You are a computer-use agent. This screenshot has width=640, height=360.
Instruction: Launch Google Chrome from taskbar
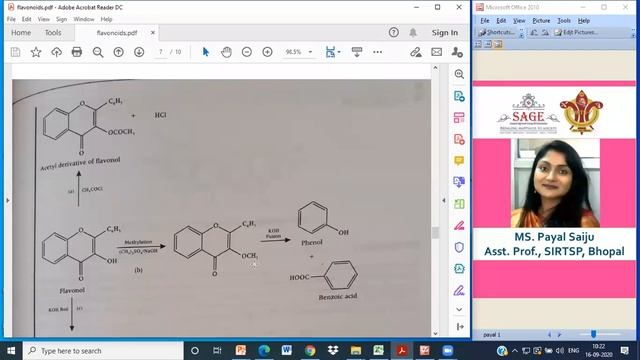(310, 351)
